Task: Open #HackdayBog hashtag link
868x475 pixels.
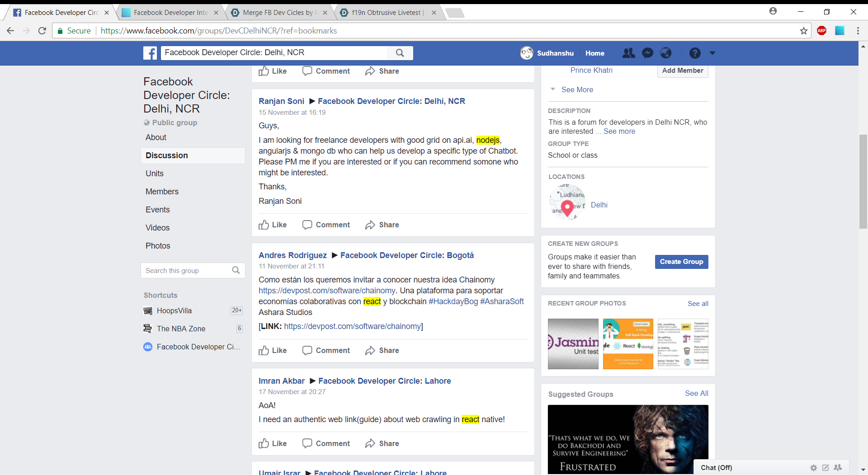Action: pyautogui.click(x=453, y=301)
